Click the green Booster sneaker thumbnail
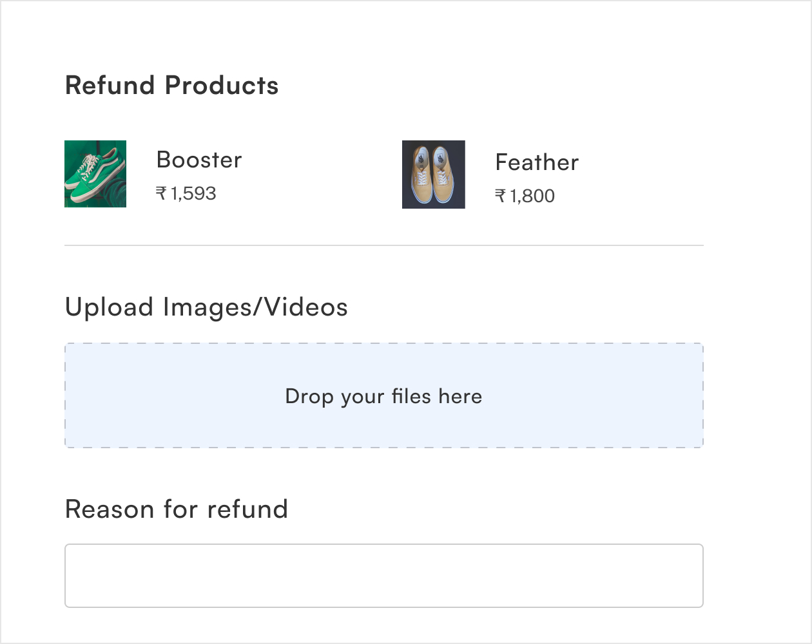Viewport: 812px width, 644px height. coord(95,174)
